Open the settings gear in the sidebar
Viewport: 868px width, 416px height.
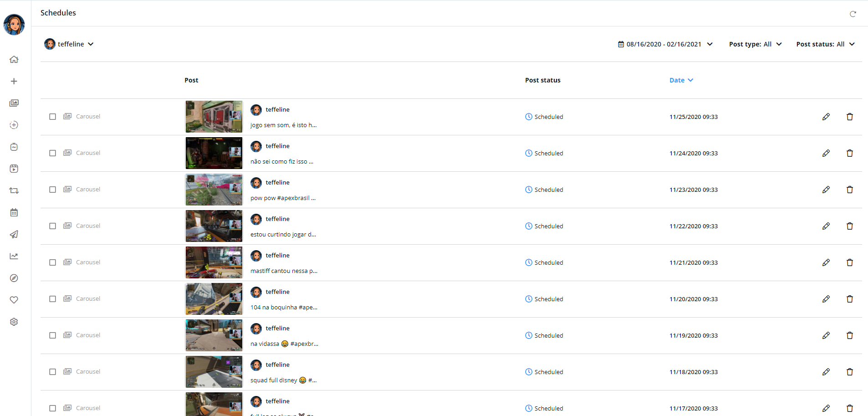point(14,322)
